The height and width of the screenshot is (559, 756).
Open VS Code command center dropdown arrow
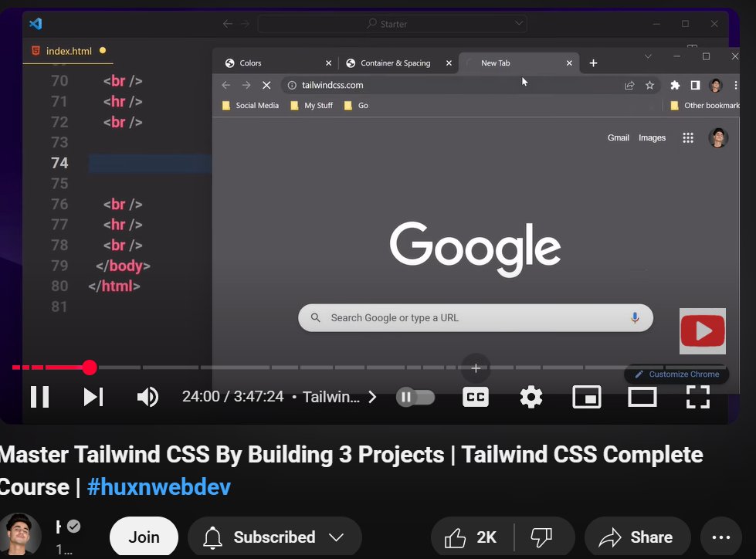519,23
